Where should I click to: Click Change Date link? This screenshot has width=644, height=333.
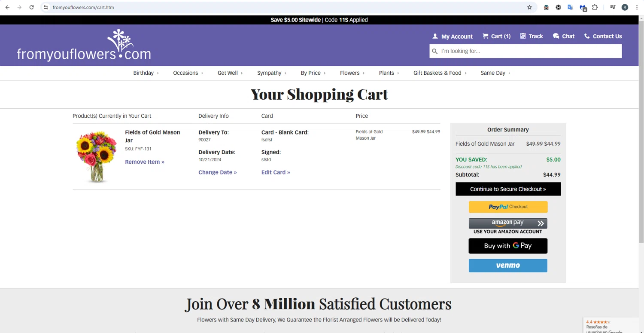[x=218, y=172]
